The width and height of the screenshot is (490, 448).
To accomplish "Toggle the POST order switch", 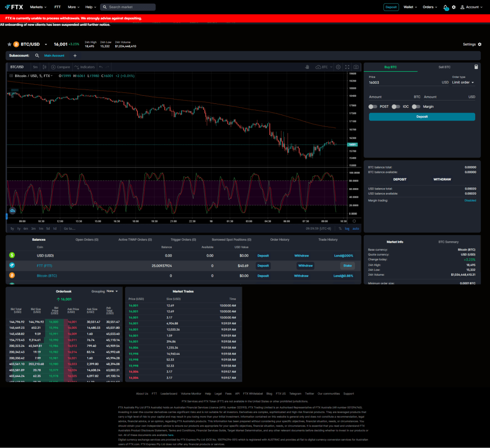I will 373,107.
